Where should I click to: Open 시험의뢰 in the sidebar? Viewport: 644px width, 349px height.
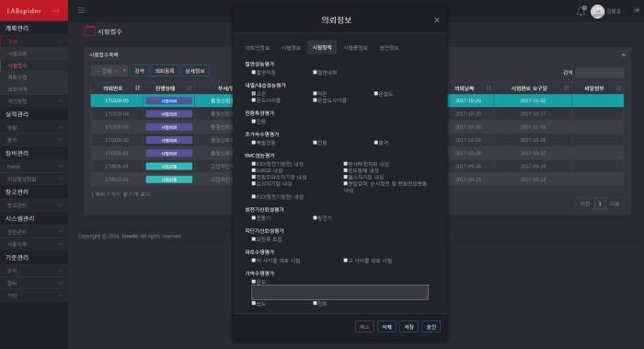(17, 53)
